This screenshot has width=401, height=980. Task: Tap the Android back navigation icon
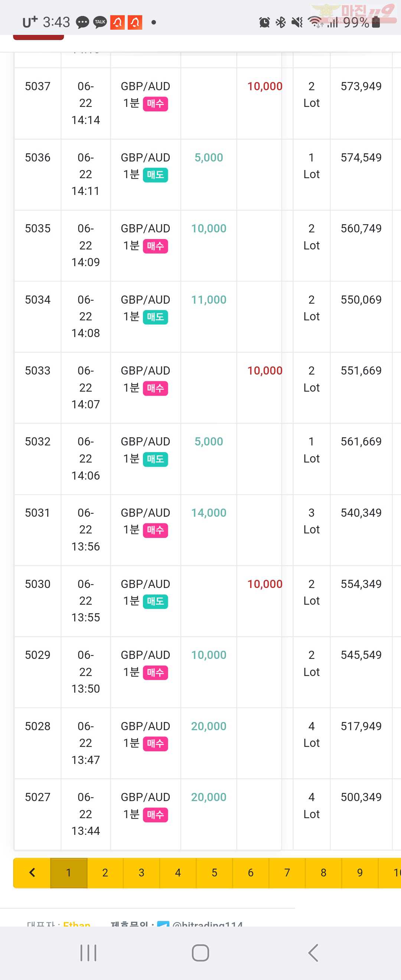[x=313, y=953]
